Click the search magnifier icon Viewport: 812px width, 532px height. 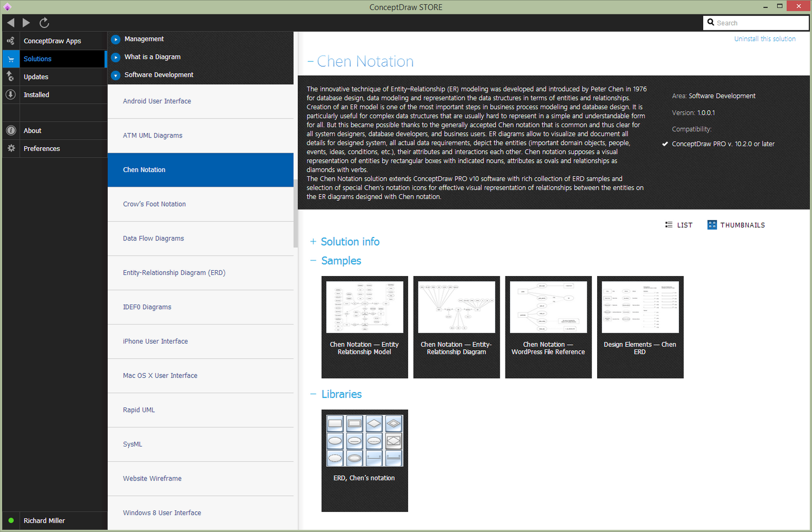711,23
